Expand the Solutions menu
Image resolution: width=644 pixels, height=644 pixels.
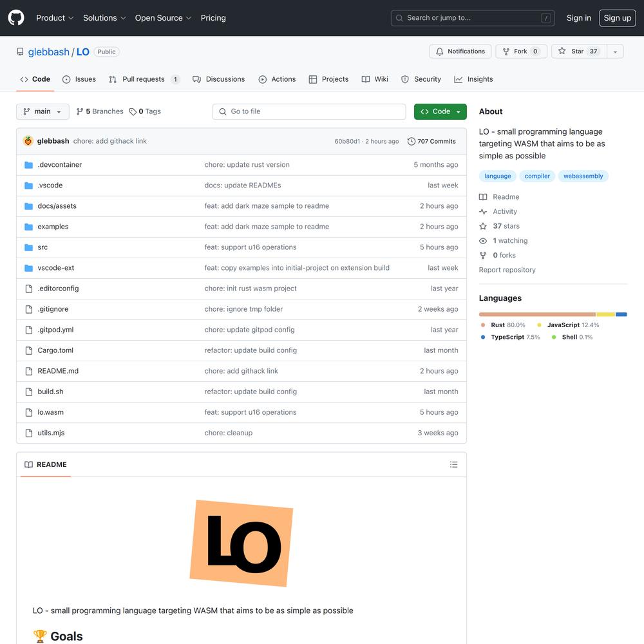tap(104, 17)
